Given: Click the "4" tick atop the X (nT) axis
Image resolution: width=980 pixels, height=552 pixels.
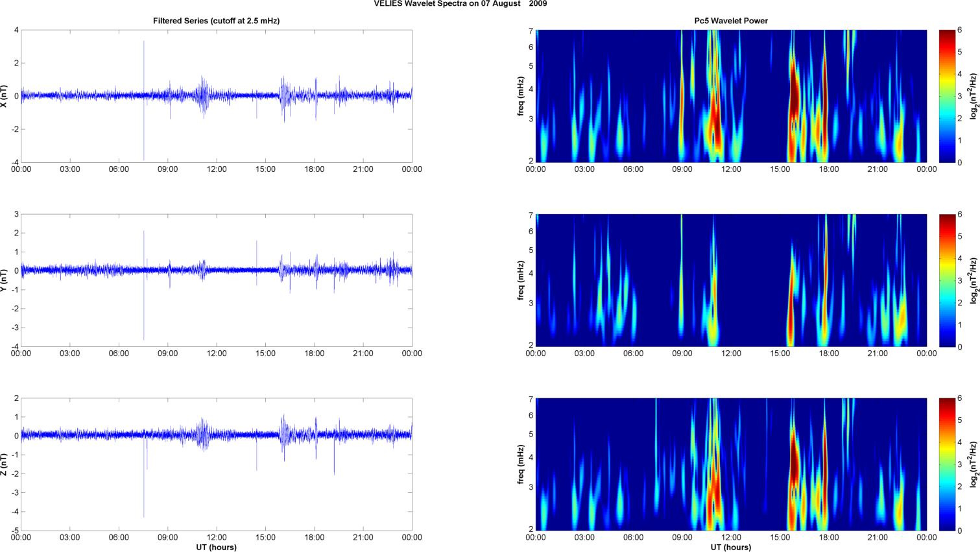Looking at the screenshot, I should tap(17, 30).
